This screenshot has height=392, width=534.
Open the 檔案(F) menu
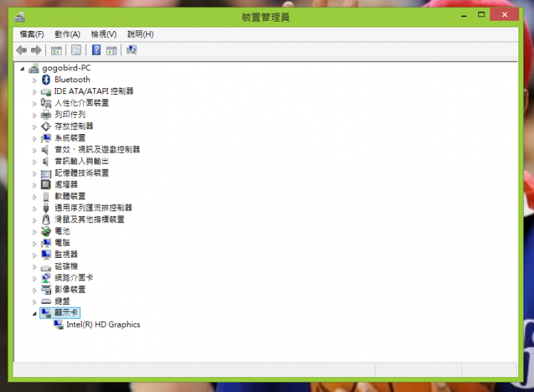tap(32, 34)
